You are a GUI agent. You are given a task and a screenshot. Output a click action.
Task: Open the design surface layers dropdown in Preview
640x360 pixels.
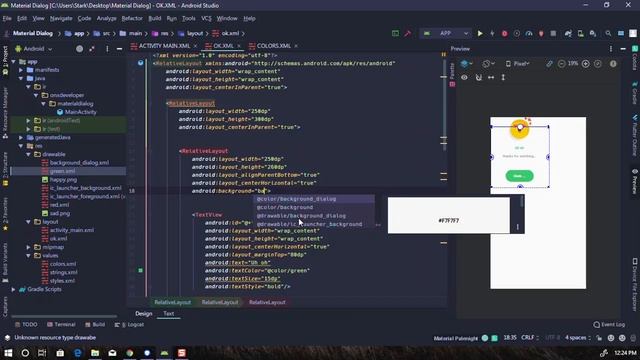466,64
